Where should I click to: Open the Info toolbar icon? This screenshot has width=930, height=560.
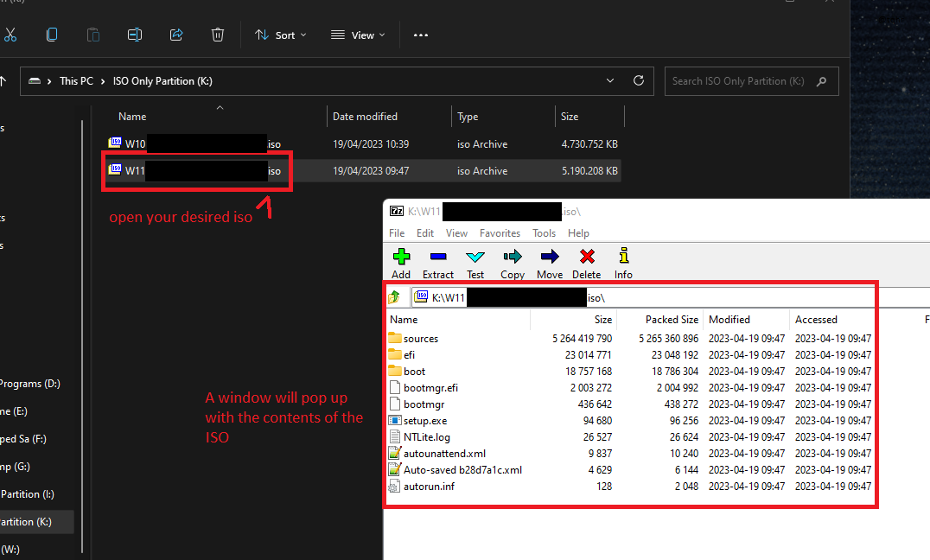tap(623, 257)
